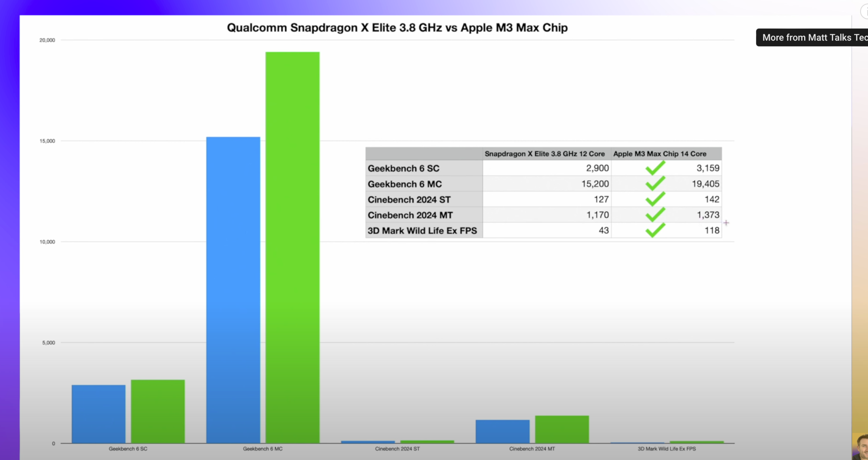Click the Geekbench 6 MC x-axis label
The image size is (868, 460).
pos(263,449)
